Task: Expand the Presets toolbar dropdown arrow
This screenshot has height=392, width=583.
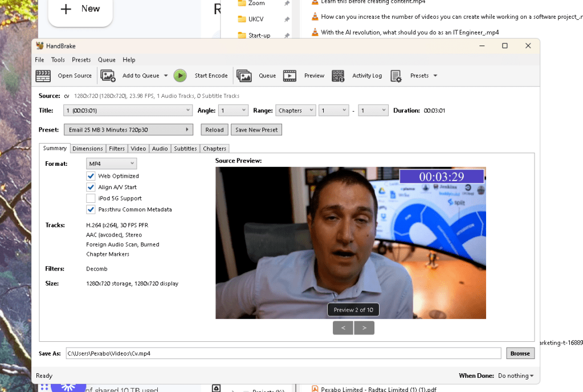Action: (x=435, y=76)
